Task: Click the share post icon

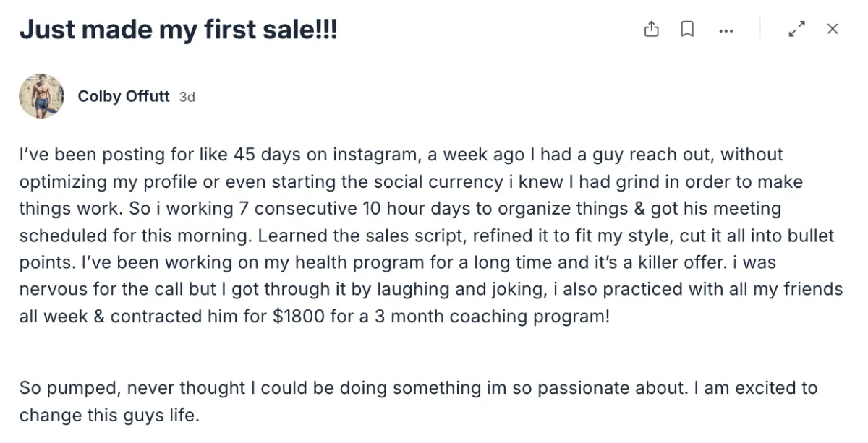Action: point(651,30)
